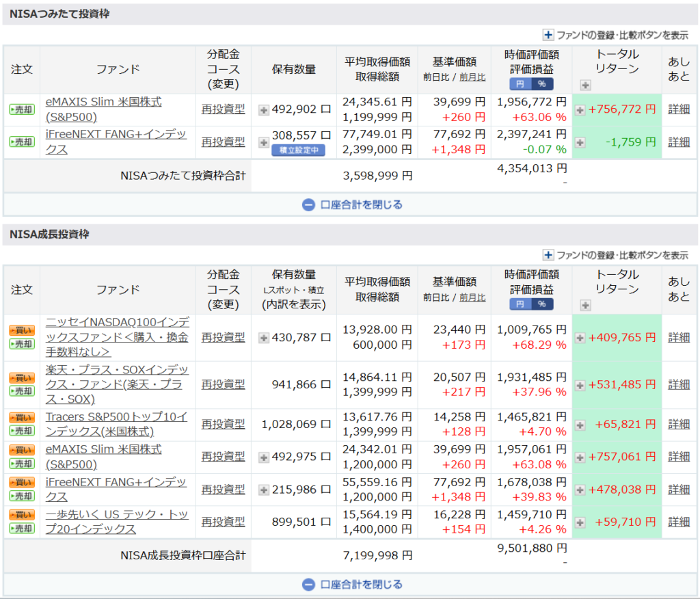Click the 買い icon for Tracers S&P500 トップ10
Screen dimensions: 700x599
pos(21,417)
